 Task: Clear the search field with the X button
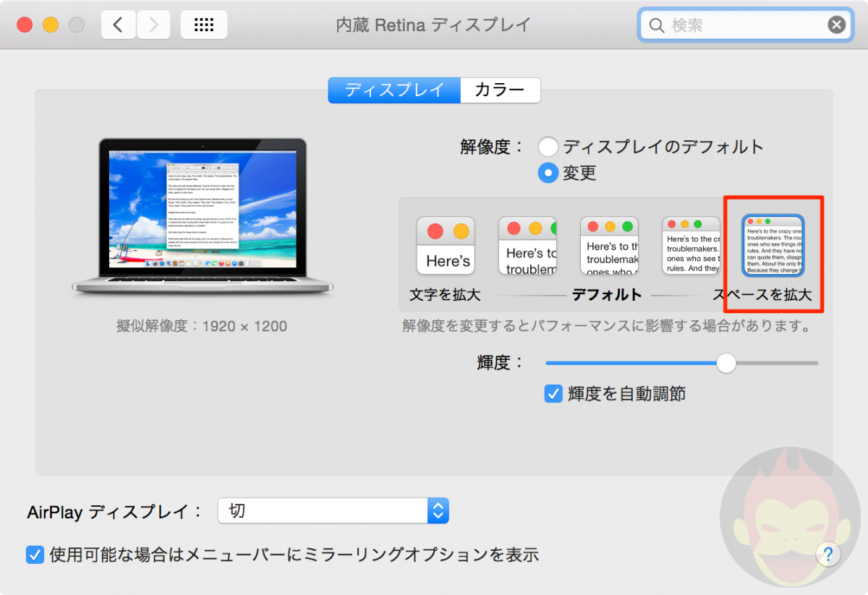(x=836, y=24)
